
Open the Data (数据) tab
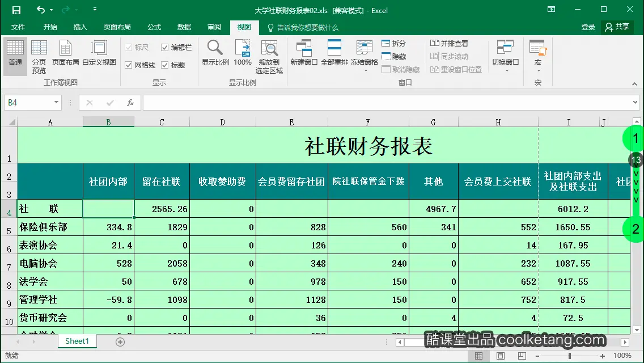pos(184,27)
